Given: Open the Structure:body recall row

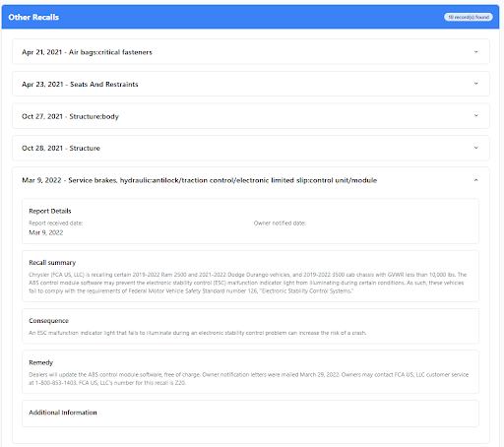Looking at the screenshot, I should [251, 116].
